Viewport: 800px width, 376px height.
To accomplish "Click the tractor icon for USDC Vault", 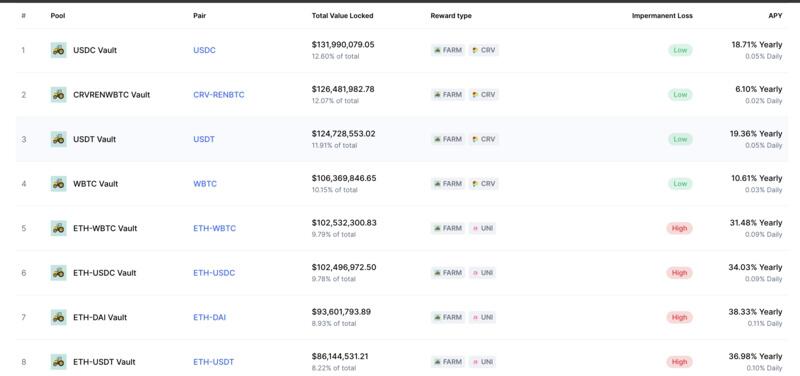I will [59, 50].
